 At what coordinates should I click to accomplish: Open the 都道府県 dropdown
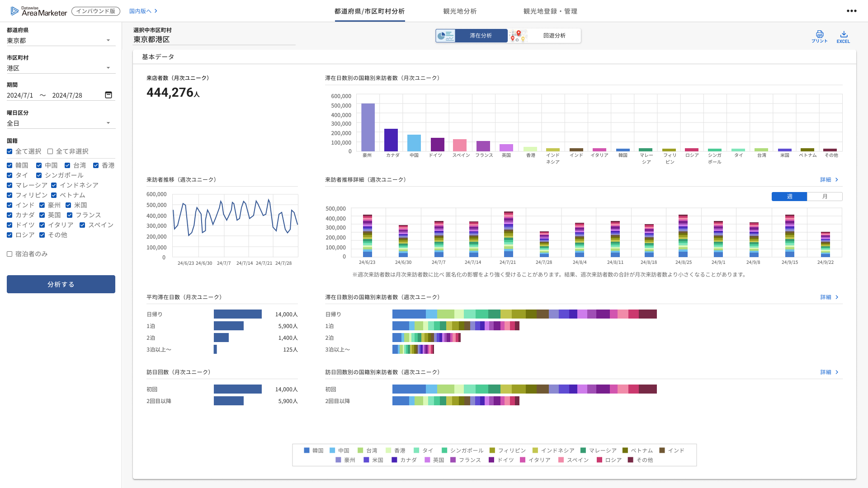coord(61,41)
